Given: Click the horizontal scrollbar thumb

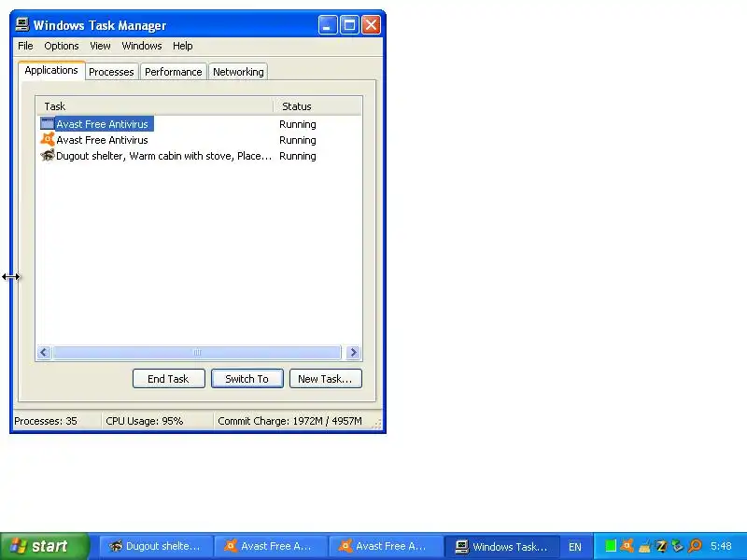Looking at the screenshot, I should [197, 353].
